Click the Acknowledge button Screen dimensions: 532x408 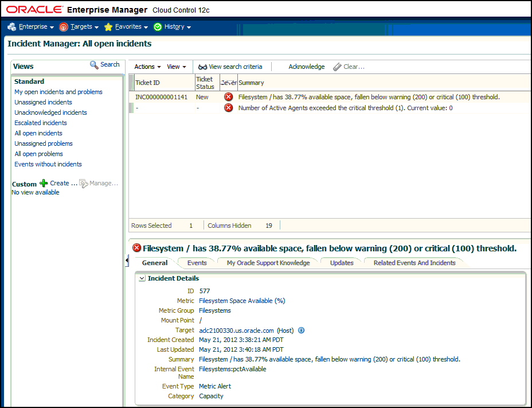tap(306, 67)
